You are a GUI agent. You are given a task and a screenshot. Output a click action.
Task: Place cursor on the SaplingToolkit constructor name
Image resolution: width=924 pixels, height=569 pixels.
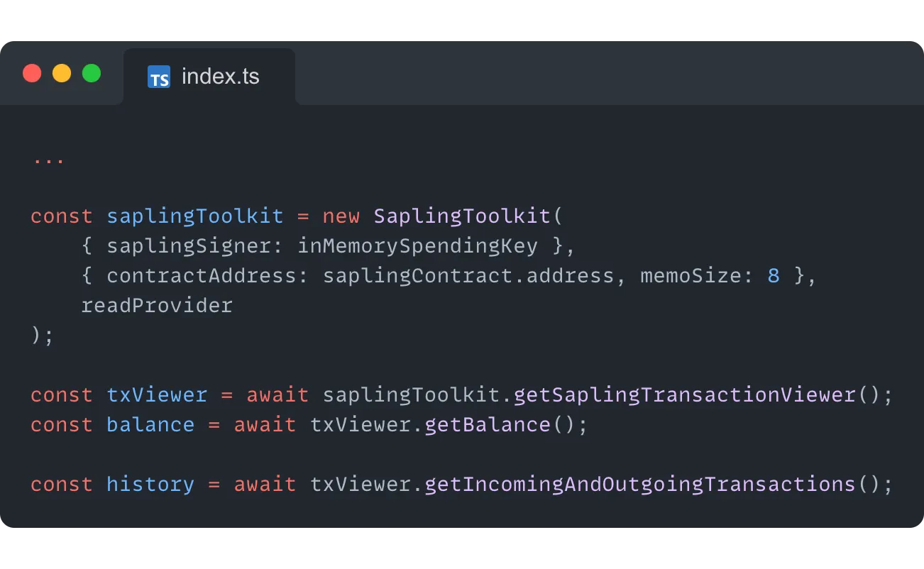[462, 216]
